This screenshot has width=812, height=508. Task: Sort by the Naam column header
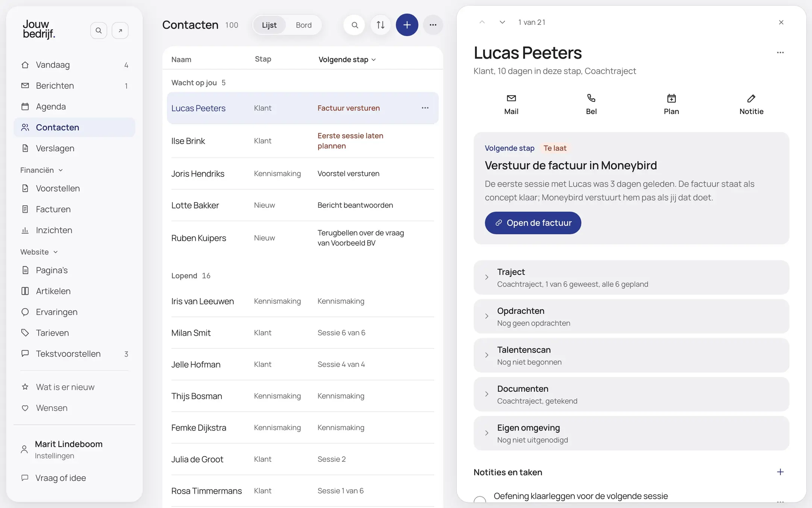point(181,59)
